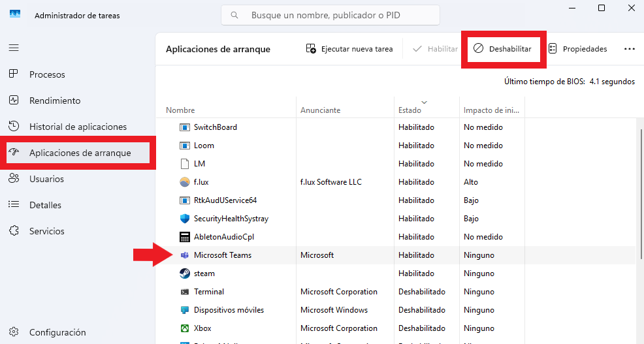The width and height of the screenshot is (644, 344).
Task: Click the Loom app icon
Action: (185, 146)
